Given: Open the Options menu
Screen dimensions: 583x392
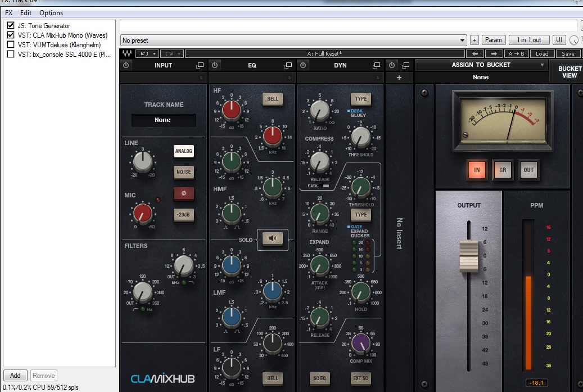Looking at the screenshot, I should coord(51,13).
